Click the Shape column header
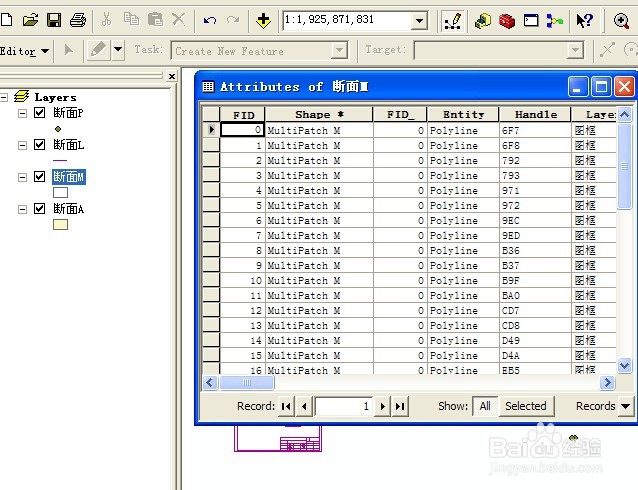This screenshot has height=490, width=638. click(319, 115)
